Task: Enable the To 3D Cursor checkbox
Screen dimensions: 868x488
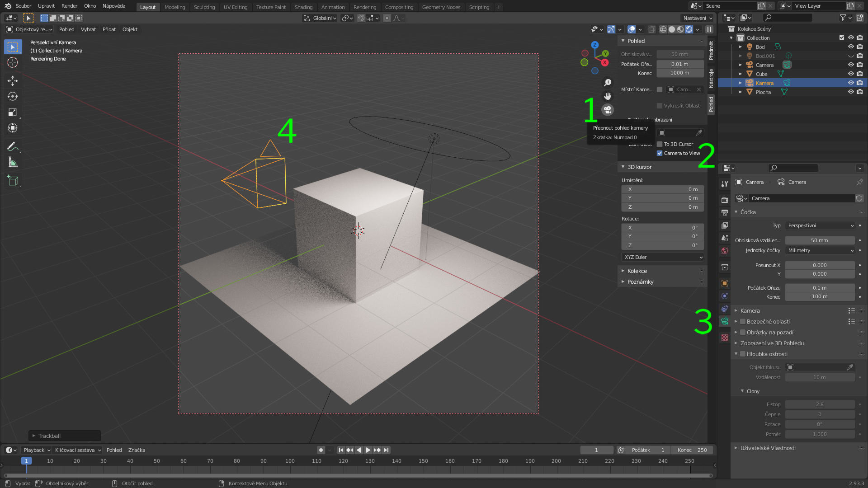Action: tap(660, 144)
